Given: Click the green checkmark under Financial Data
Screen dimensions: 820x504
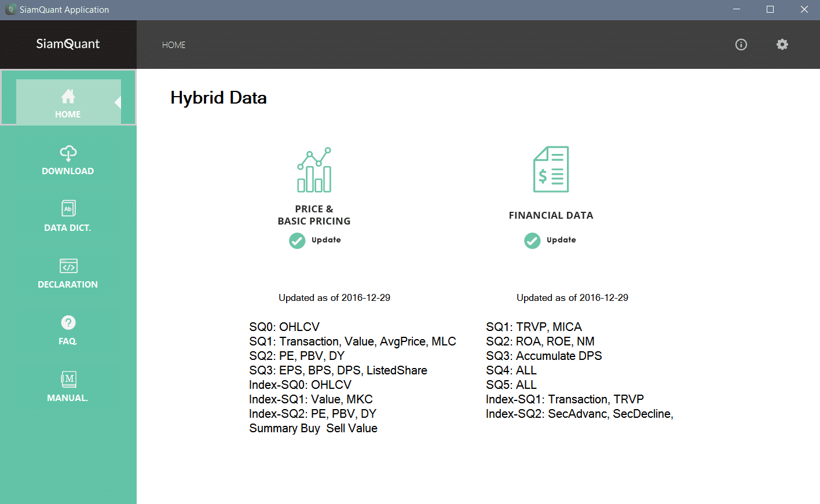Looking at the screenshot, I should click(x=532, y=241).
